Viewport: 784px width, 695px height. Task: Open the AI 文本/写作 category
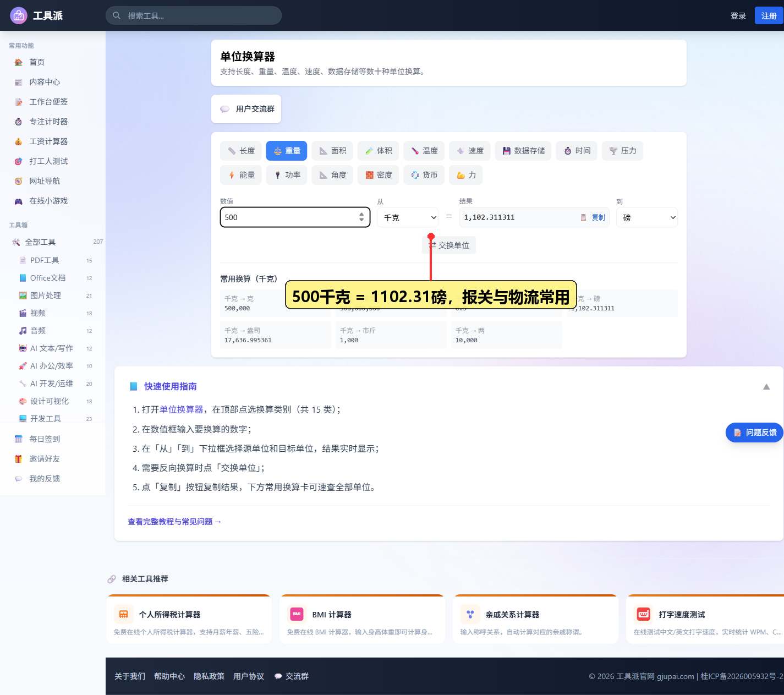[55, 348]
